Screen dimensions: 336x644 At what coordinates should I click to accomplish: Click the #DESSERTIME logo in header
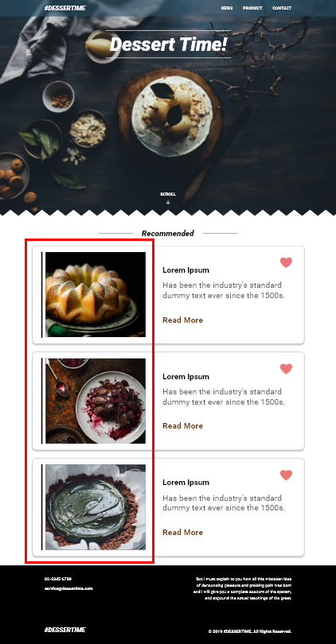point(65,8)
